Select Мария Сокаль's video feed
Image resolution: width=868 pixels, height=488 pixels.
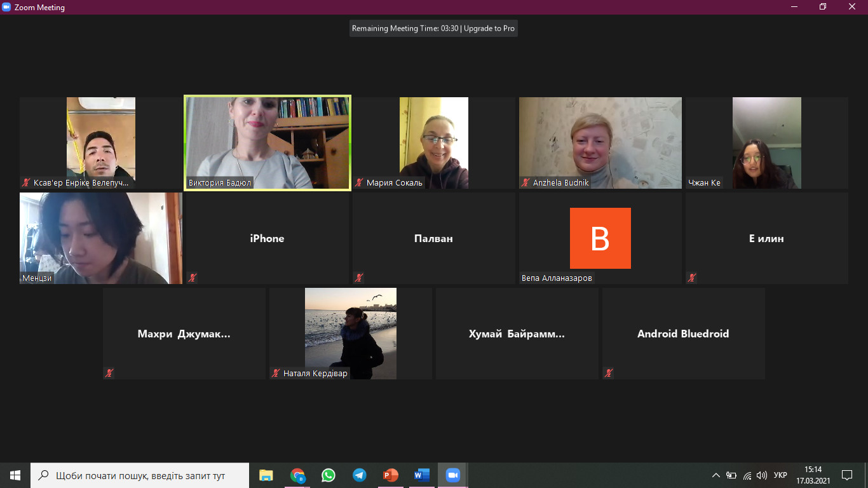(434, 143)
